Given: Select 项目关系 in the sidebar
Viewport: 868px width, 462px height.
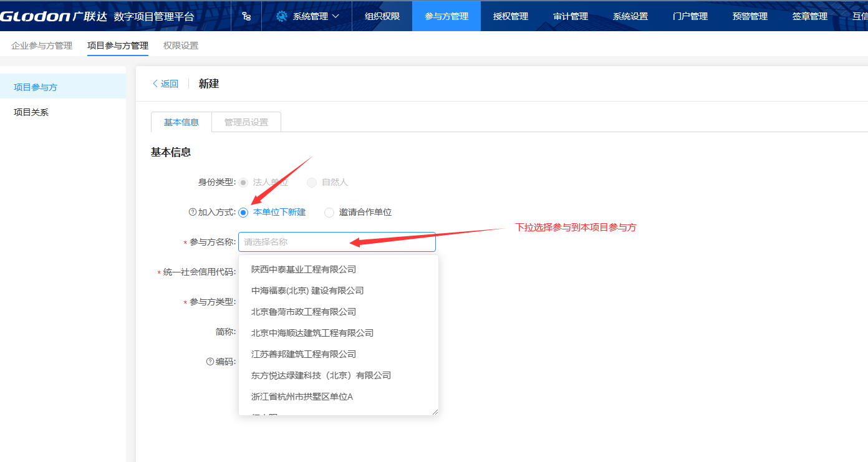Looking at the screenshot, I should point(63,112).
